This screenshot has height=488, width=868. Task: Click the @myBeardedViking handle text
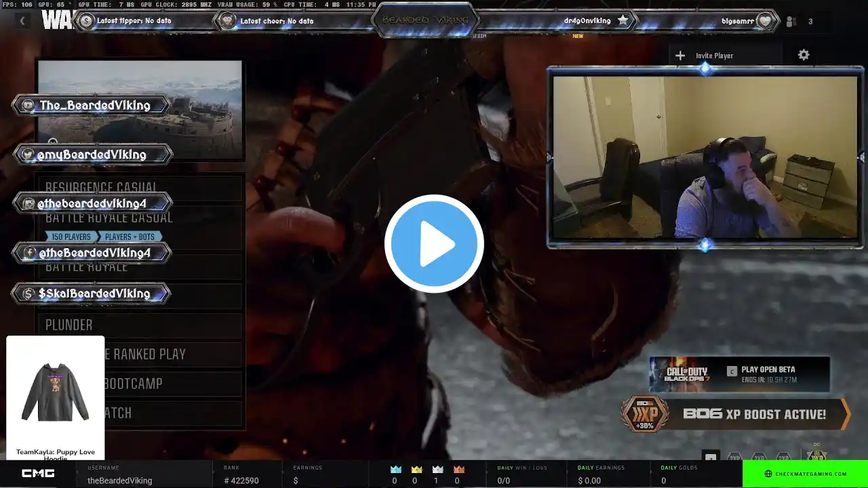[92, 155]
